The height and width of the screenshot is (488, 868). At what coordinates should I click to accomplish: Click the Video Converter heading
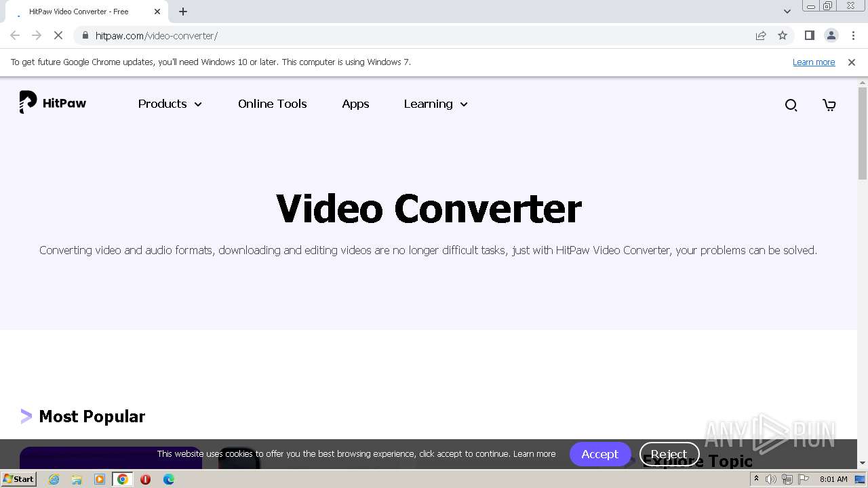[x=429, y=208]
